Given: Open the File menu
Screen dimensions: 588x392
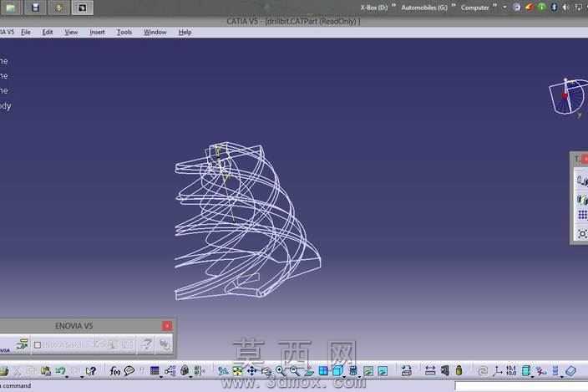Looking at the screenshot, I should click(x=26, y=33).
